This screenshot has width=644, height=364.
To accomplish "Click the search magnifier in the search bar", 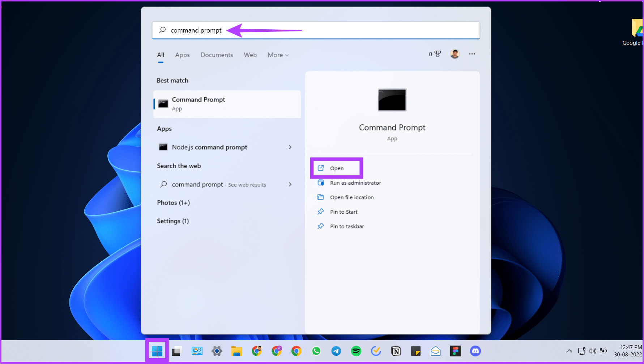I will coord(162,30).
